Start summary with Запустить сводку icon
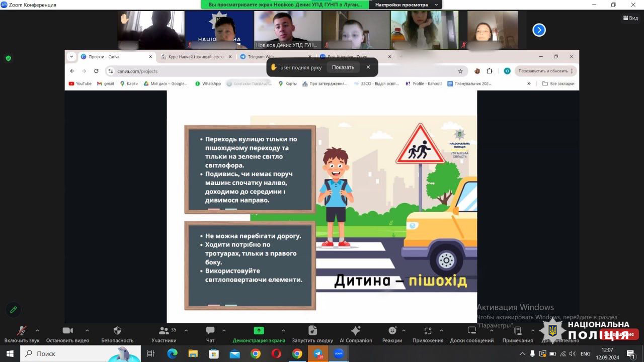The width and height of the screenshot is (644, 362). click(x=312, y=331)
